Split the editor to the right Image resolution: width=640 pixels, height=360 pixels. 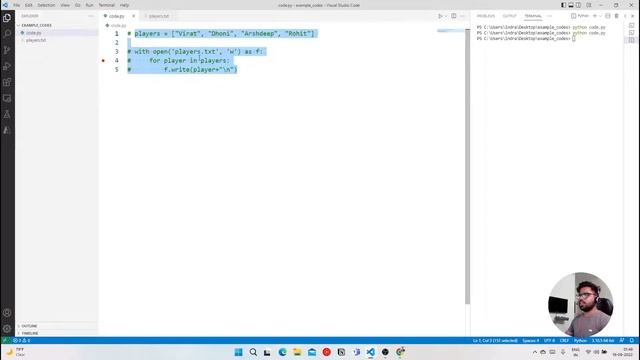(x=453, y=16)
